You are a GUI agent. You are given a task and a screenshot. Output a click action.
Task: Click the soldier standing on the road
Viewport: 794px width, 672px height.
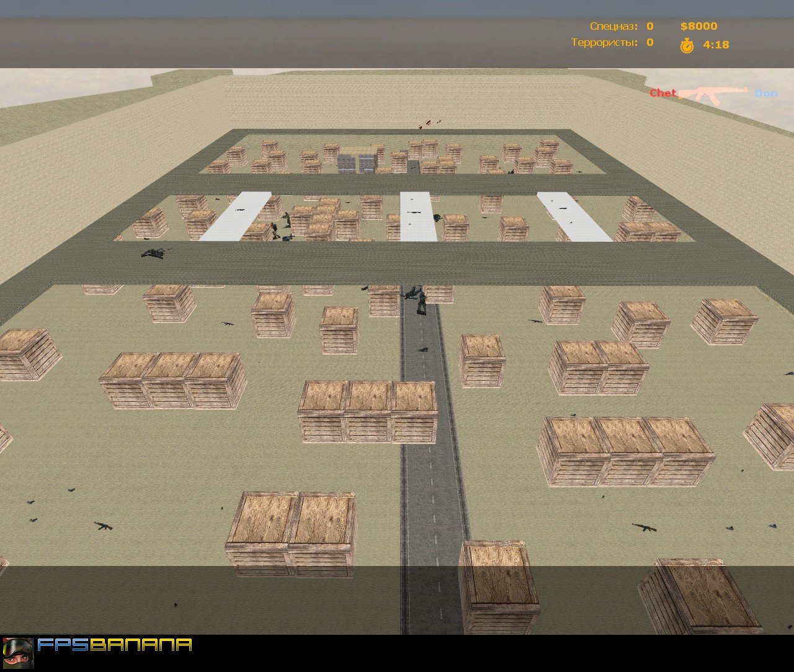point(422,303)
